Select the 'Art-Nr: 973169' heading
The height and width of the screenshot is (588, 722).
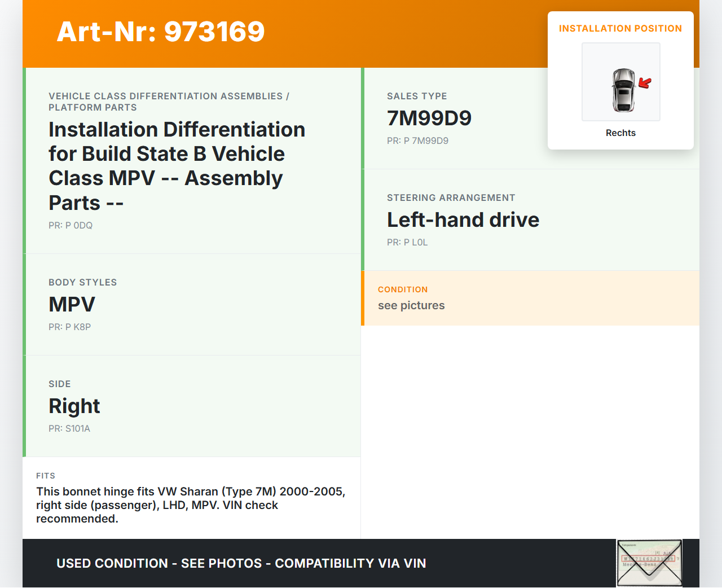tap(161, 32)
